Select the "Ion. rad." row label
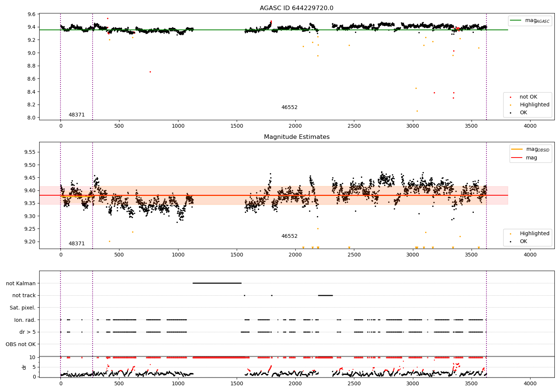 click(25, 320)
